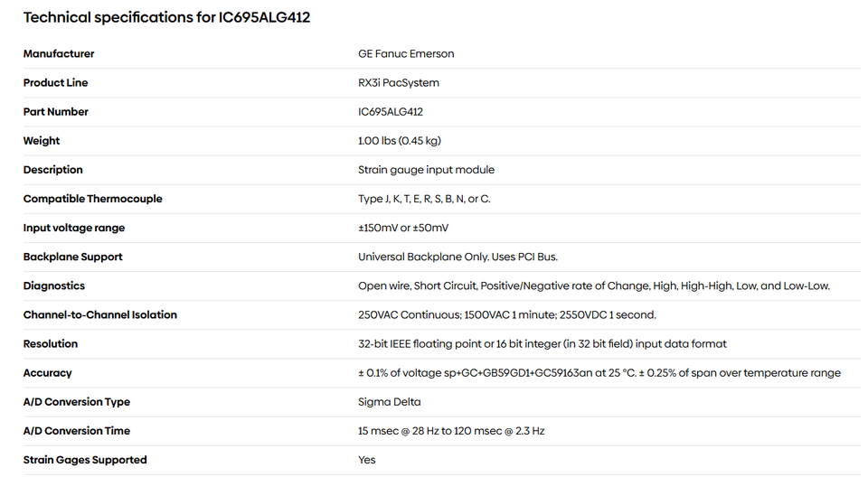Click the 'Manufacturer' row label

click(x=59, y=54)
